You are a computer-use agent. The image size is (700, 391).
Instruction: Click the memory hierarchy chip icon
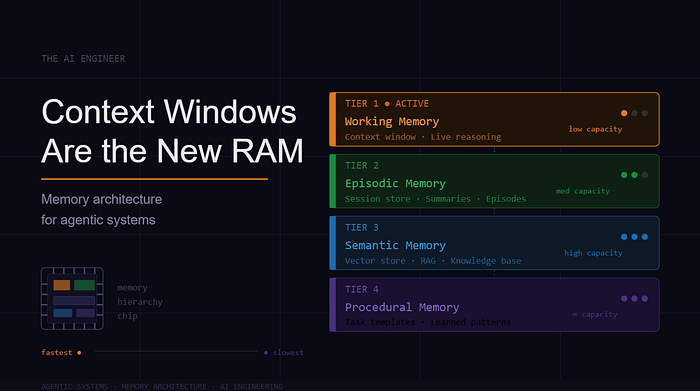point(72,299)
